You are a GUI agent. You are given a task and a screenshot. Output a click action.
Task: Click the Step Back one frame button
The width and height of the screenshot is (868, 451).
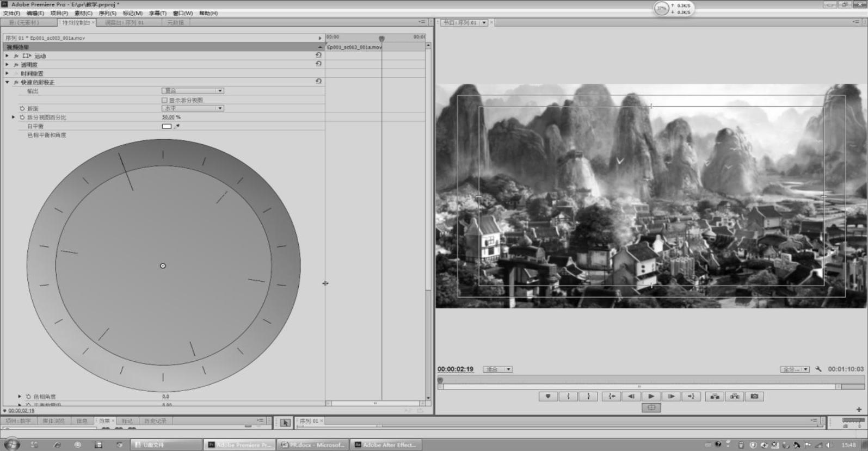coord(631,397)
